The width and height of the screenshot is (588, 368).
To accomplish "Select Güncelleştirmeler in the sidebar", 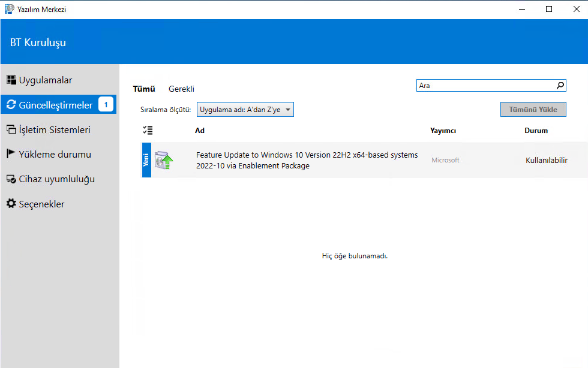I will point(59,104).
